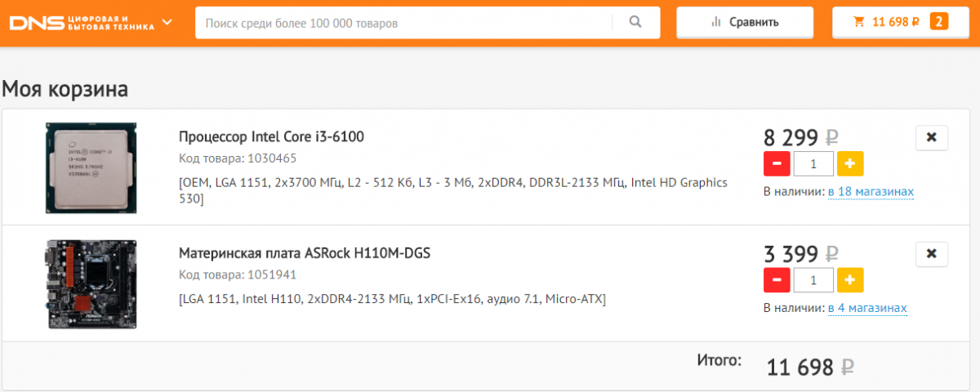Select the text 'Код товара: 1030465'
The image size is (980, 392).
238,158
